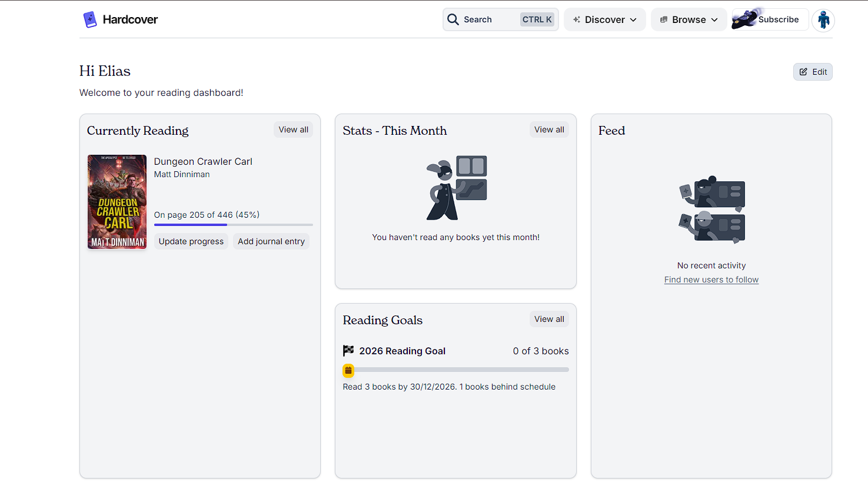Click the spaceship icon beside Subscribe
Viewport: 868px width, 492px height.
click(x=745, y=19)
